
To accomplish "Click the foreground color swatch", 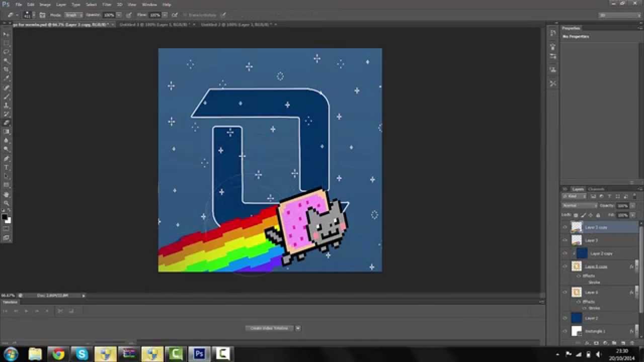I will [5, 217].
